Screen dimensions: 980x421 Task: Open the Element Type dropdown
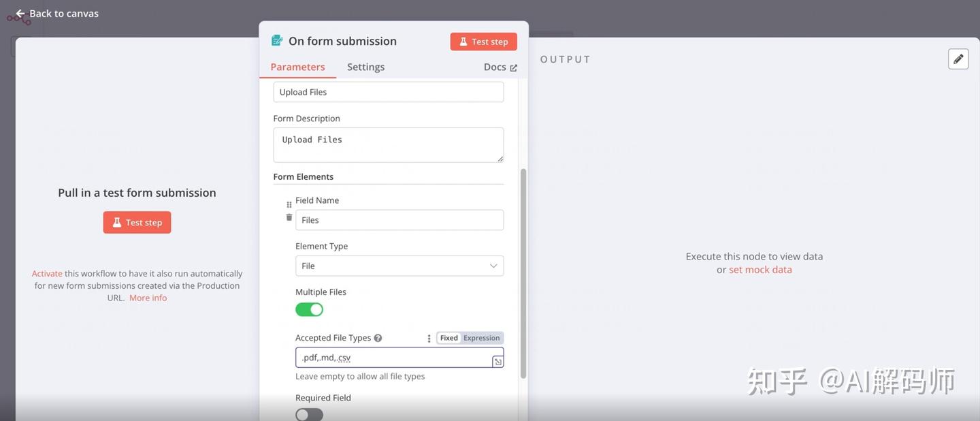click(399, 266)
